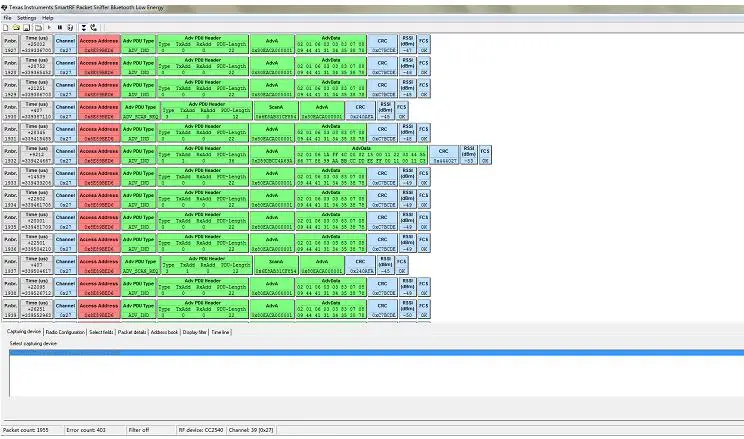Click the Save floppy disk toolbar icon

[x=27, y=28]
